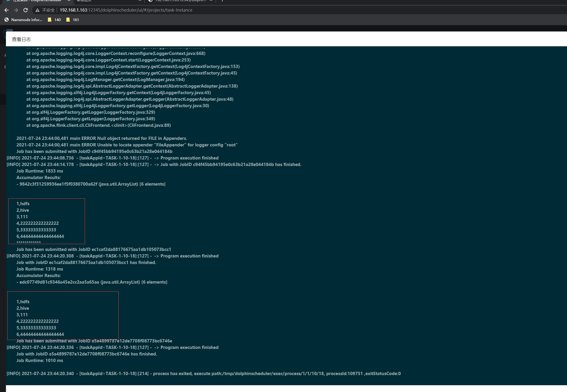This screenshot has width=567, height=392.
Task: Click the globe icon on the Namenode bookmark
Action: [6, 20]
